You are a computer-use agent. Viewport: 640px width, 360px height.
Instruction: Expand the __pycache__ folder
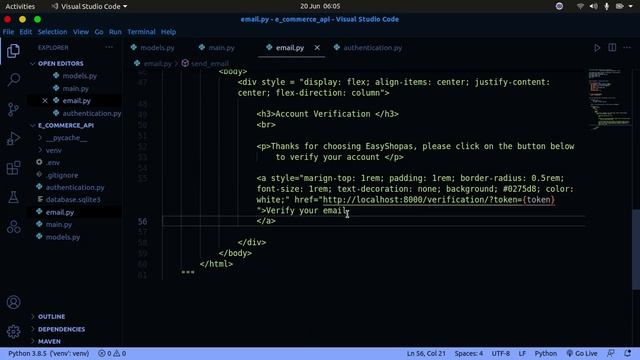pyautogui.click(x=67, y=138)
